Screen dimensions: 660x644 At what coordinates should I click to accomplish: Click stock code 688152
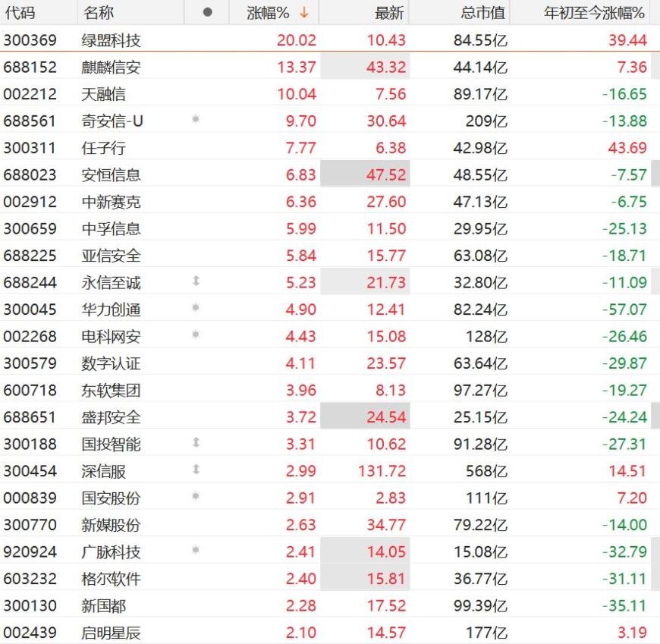click(30, 68)
